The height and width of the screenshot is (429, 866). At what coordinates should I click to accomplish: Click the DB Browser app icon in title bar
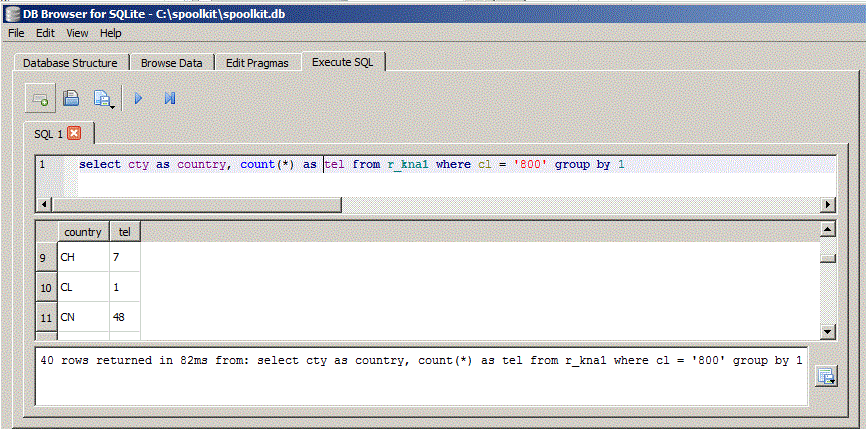click(12, 12)
